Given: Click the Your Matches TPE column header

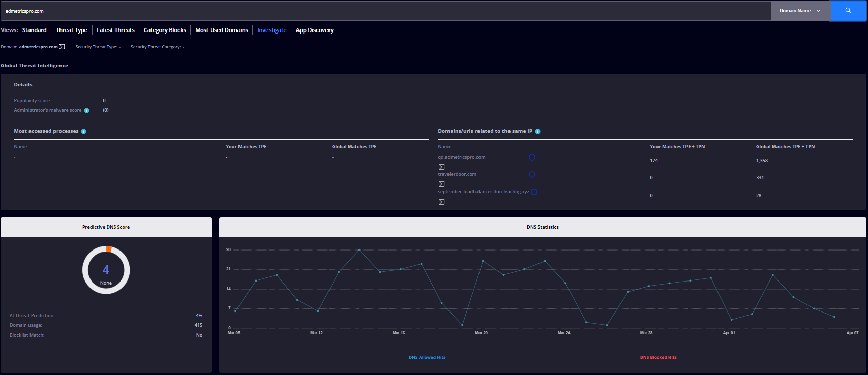Looking at the screenshot, I should (246, 147).
